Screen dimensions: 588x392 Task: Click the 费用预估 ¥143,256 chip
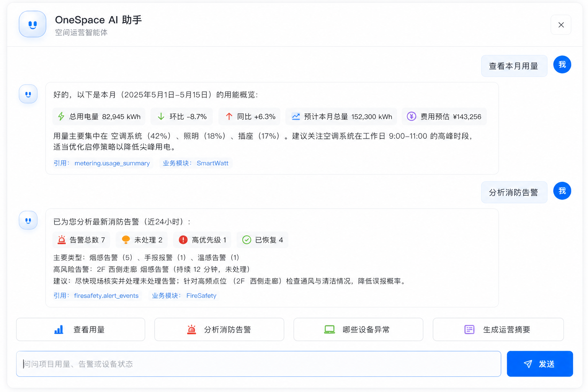pos(444,116)
